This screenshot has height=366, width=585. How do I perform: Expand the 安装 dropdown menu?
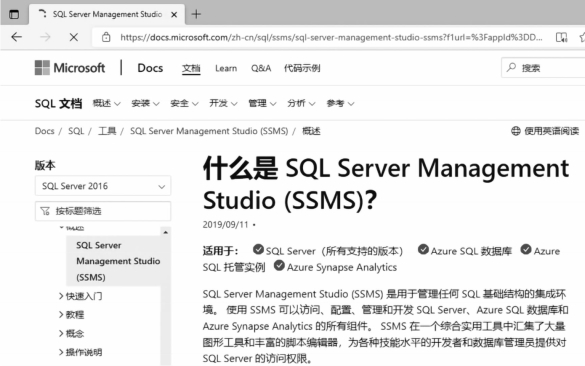[145, 103]
